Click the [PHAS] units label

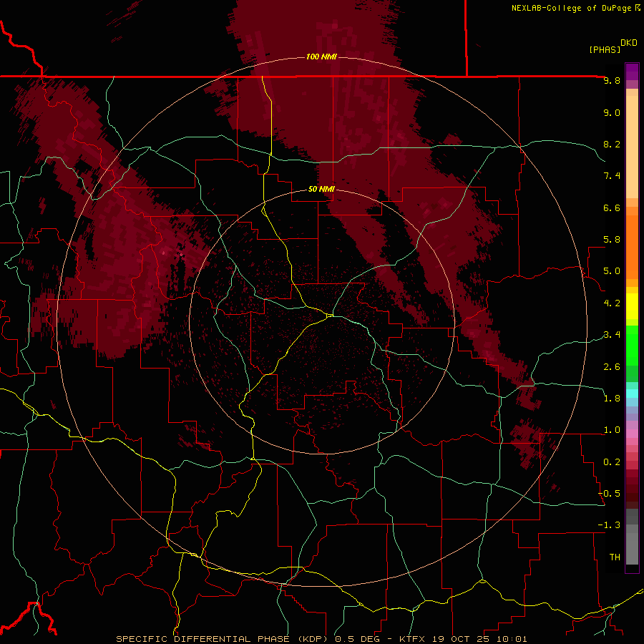(x=605, y=49)
